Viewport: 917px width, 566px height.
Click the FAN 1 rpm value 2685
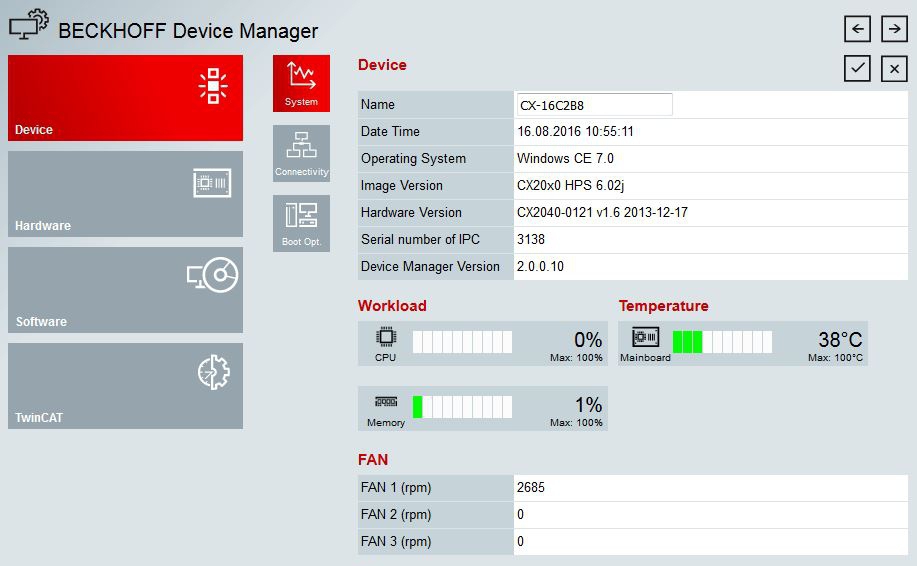point(530,487)
